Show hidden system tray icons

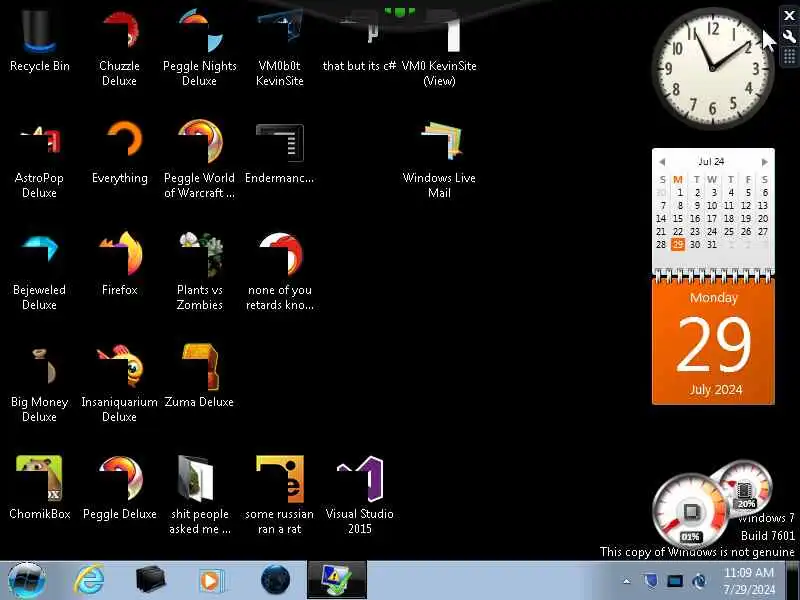pyautogui.click(x=627, y=581)
